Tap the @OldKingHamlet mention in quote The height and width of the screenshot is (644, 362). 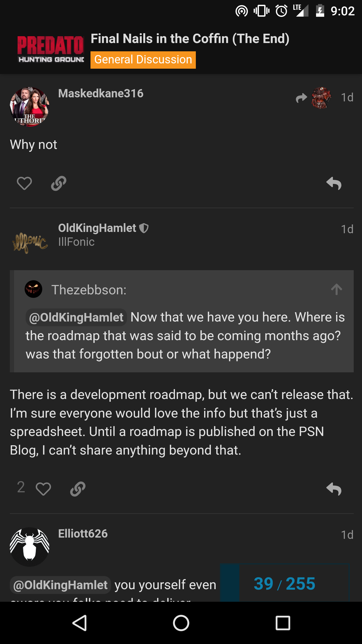(x=76, y=317)
